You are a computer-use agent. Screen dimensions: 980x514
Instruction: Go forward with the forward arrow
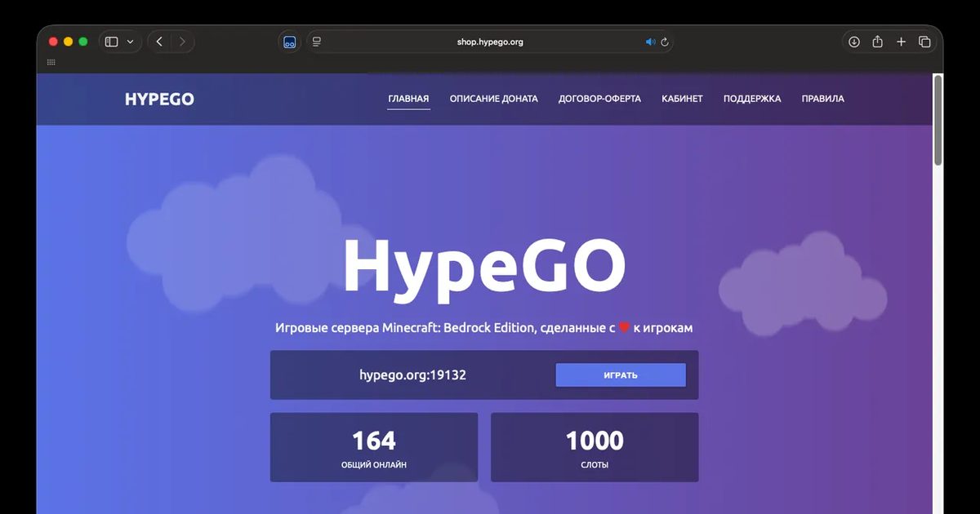pos(181,42)
